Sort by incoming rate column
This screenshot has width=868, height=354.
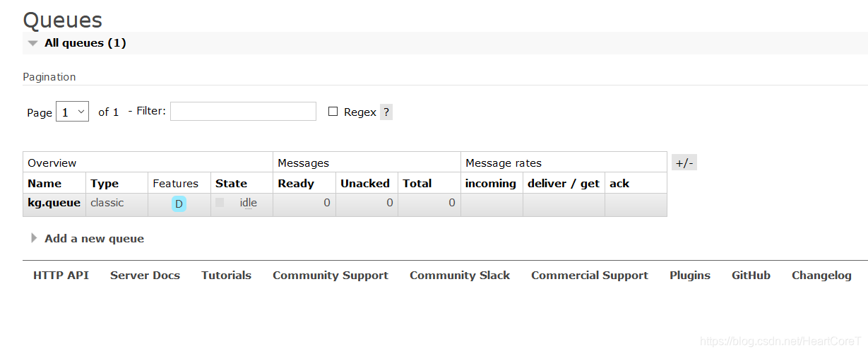point(491,184)
